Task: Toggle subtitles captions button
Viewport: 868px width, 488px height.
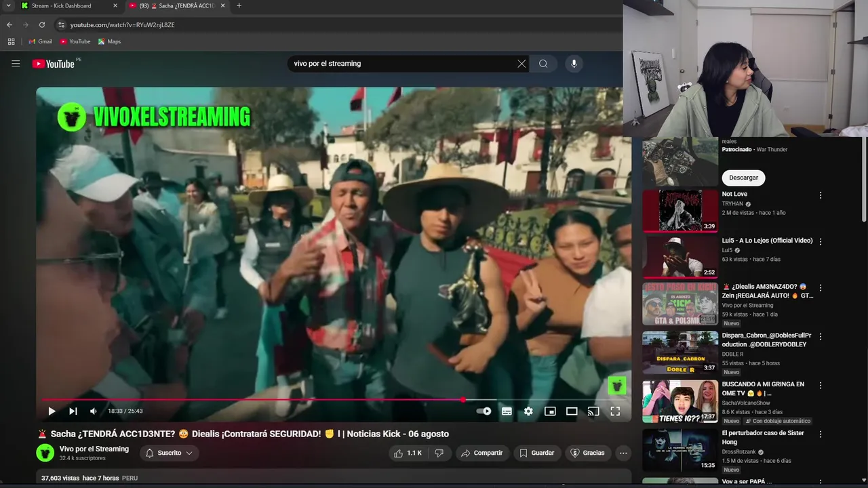Action: (x=507, y=411)
